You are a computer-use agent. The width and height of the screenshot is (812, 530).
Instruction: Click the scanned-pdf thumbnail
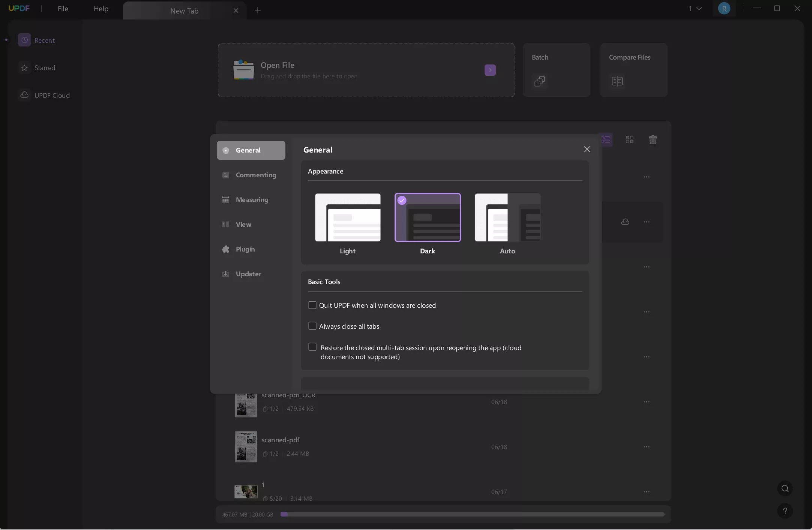pyautogui.click(x=246, y=447)
